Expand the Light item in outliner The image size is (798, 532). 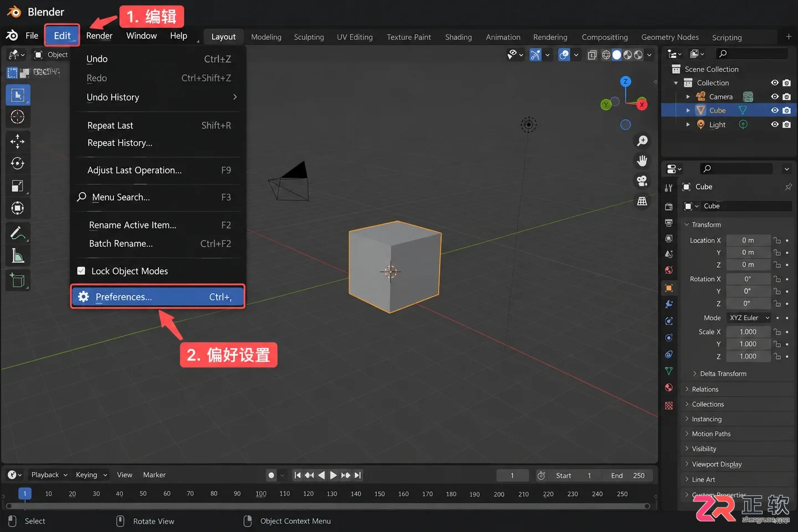coord(688,125)
